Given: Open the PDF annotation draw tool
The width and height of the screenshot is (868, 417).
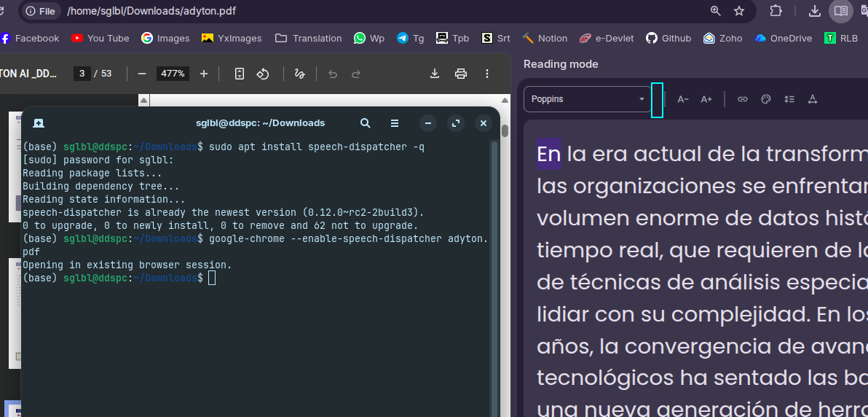Looking at the screenshot, I should [299, 74].
